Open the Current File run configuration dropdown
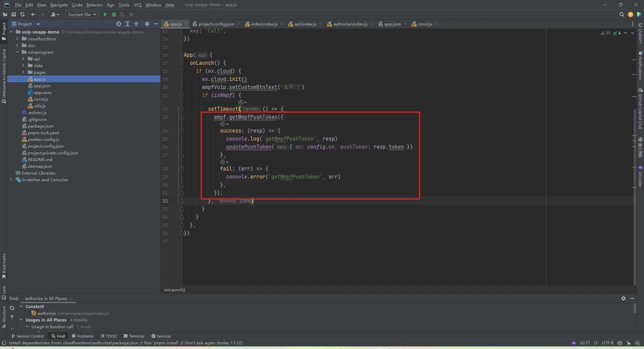This screenshot has height=349, width=644. coord(83,14)
